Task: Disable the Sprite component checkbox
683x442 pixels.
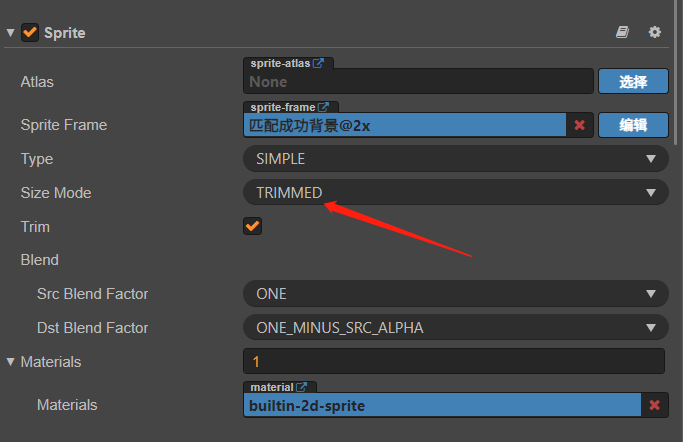Action: (x=29, y=32)
